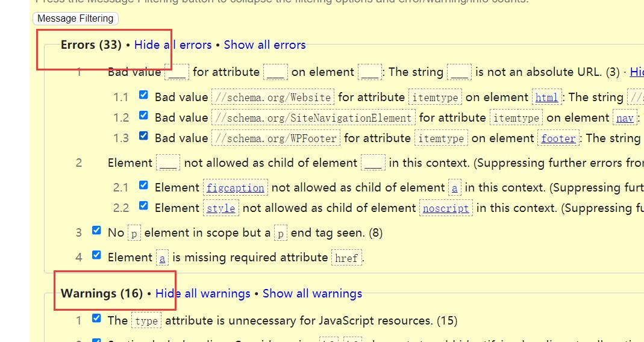
Task: Click Show all warnings link
Action: click(313, 294)
